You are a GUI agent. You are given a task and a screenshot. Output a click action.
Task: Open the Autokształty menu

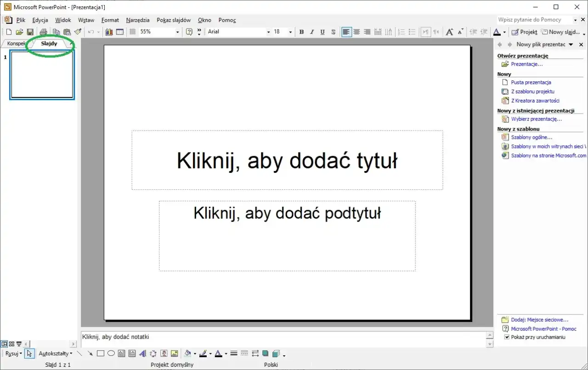pyautogui.click(x=55, y=353)
